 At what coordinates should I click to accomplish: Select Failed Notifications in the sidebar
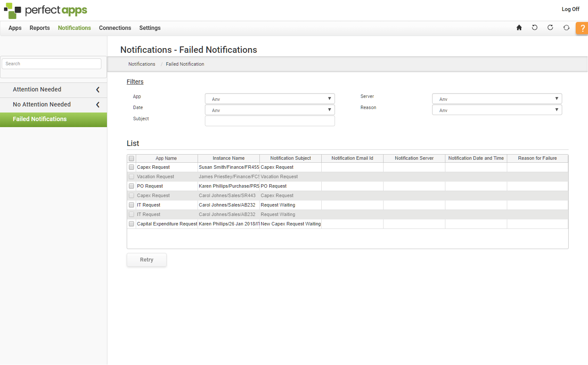tap(53, 119)
